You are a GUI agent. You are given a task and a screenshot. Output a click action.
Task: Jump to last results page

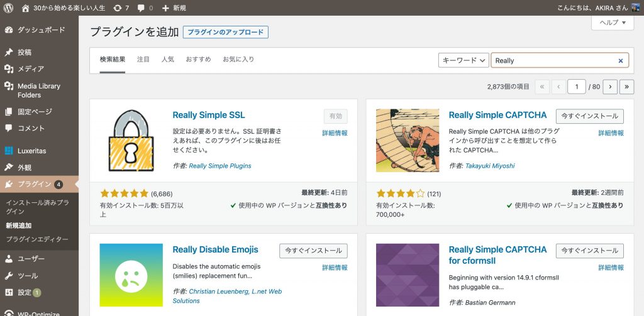pos(627,87)
